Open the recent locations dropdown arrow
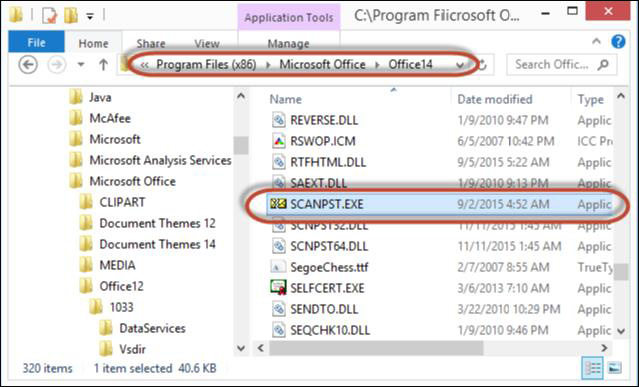 (x=81, y=65)
